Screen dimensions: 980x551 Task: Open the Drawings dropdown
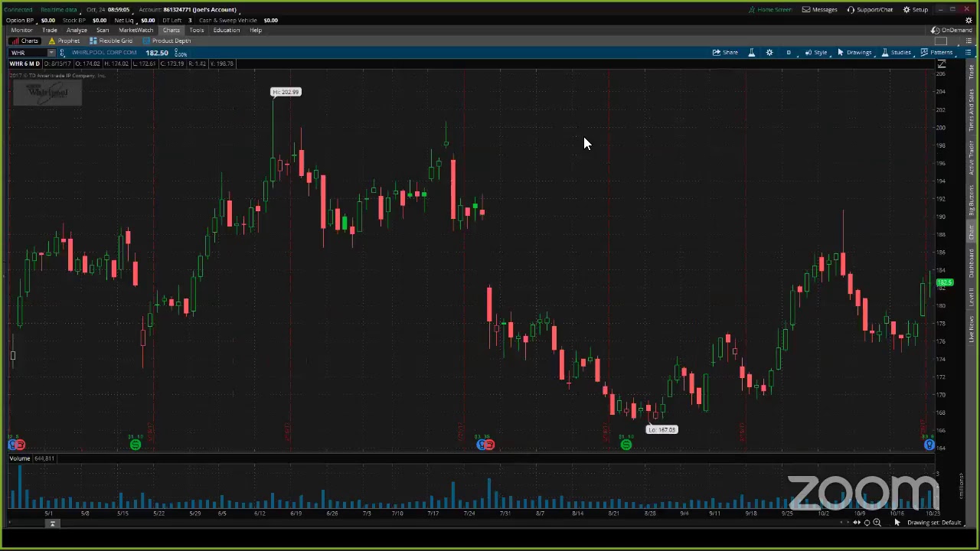[854, 52]
